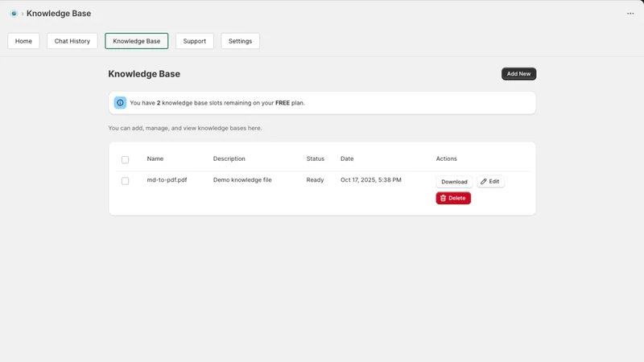Click the Knowledge Base page heading

click(144, 74)
